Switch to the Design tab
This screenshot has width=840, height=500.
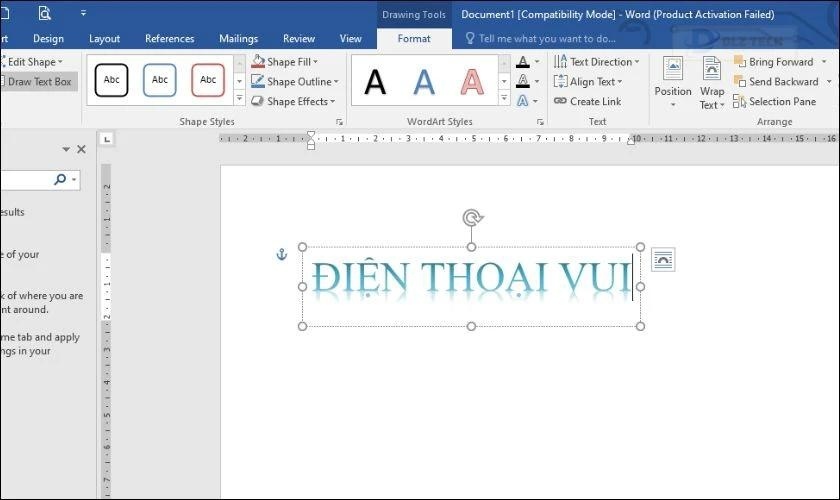pyautogui.click(x=48, y=39)
